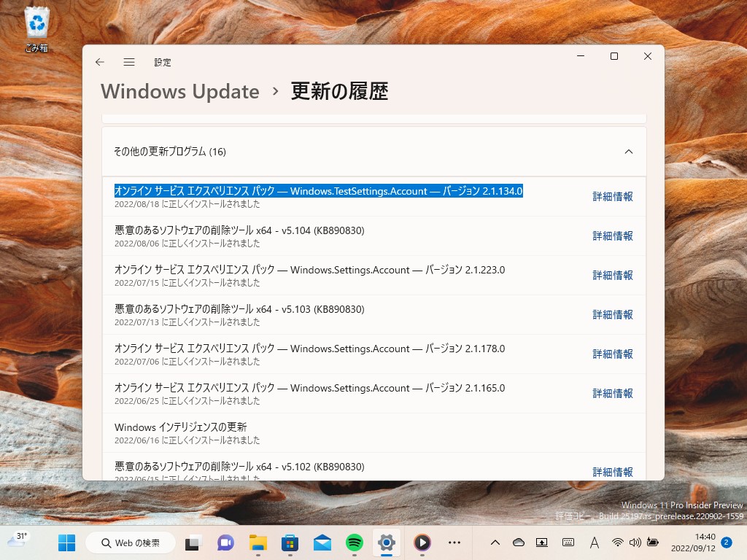Open the Microsoft Store
The width and height of the screenshot is (747, 560).
point(291,542)
